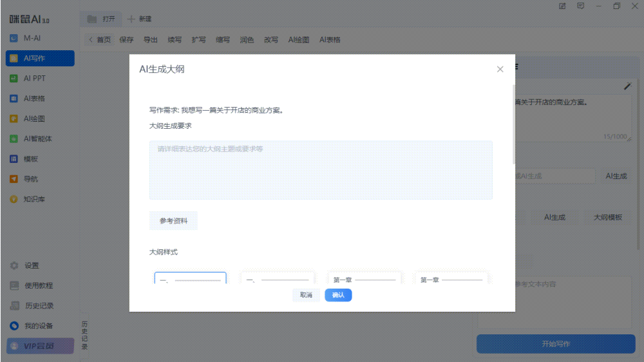Screen dimensions: 644x362
Task: Select the AI表格 sidebar icon
Action: click(14, 99)
